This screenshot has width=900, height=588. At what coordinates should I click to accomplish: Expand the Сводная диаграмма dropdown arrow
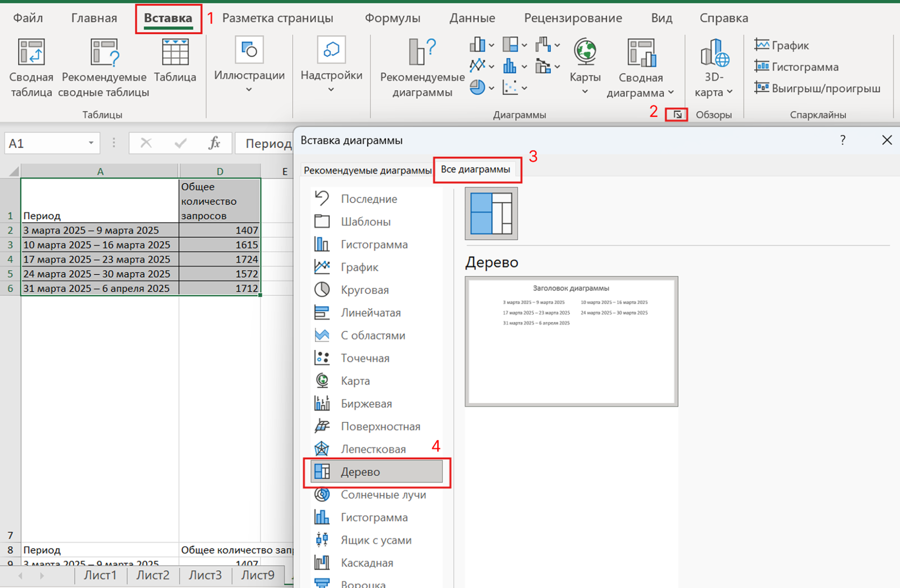coord(671,93)
